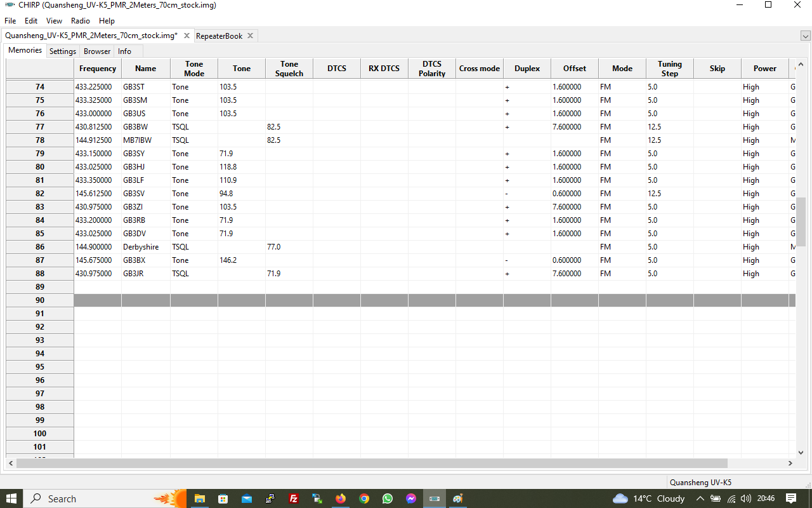Open Google Chrome from the taskbar
The width and height of the screenshot is (812, 508).
364,498
